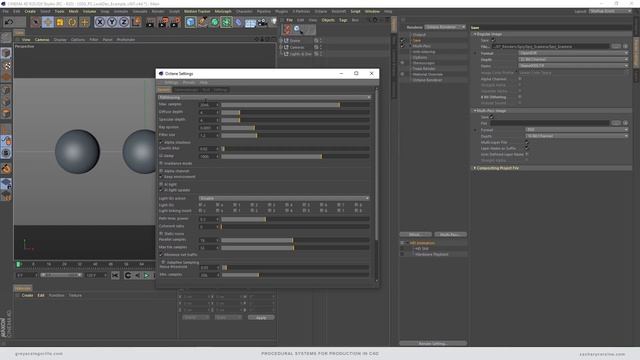Adjust the Max samples slider
The width and height of the screenshot is (640, 360).
(296, 105)
